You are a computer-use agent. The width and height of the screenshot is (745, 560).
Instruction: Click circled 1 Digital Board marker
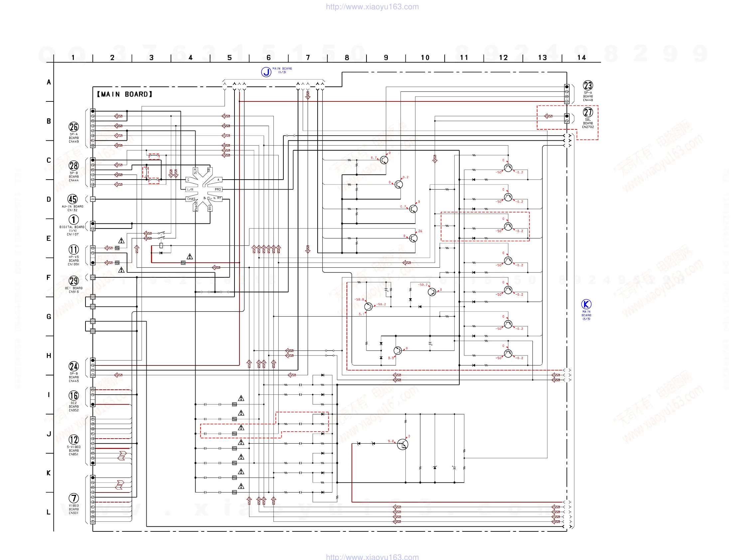(x=74, y=220)
